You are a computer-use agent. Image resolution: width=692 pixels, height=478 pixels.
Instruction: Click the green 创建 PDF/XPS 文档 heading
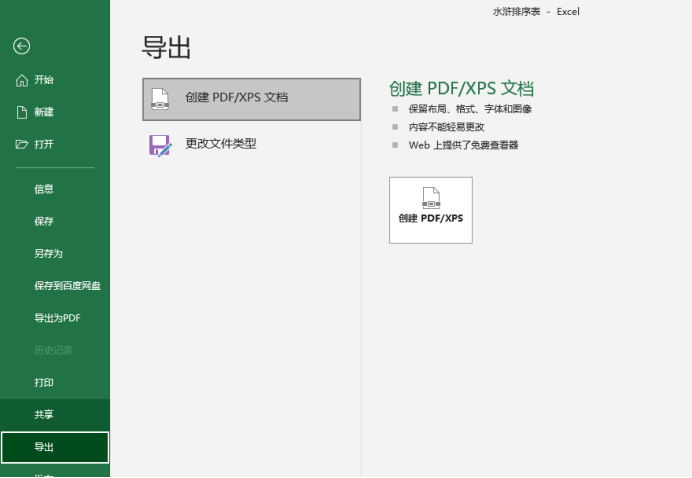[461, 89]
